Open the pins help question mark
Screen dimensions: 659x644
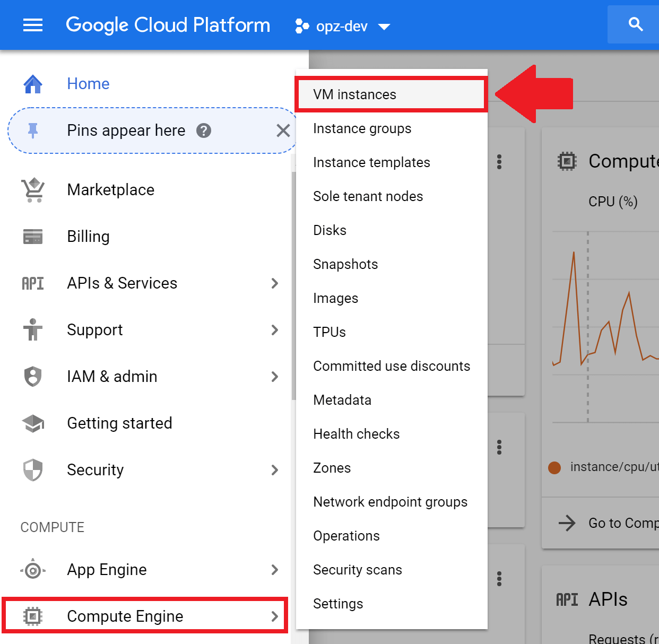click(204, 130)
